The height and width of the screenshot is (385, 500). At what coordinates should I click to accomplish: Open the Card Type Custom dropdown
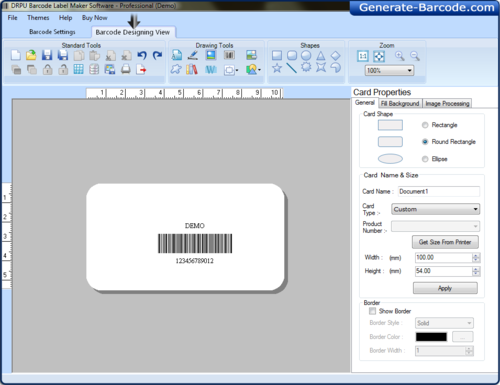coord(435,209)
